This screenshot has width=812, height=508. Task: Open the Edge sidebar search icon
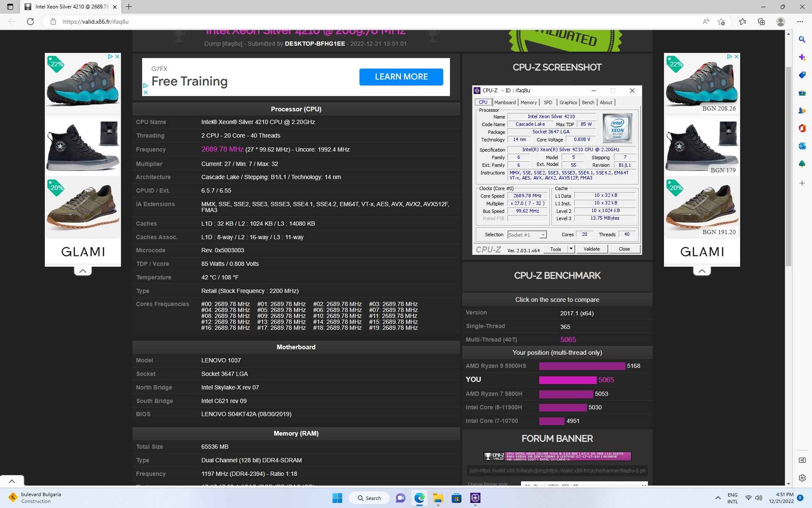802,39
